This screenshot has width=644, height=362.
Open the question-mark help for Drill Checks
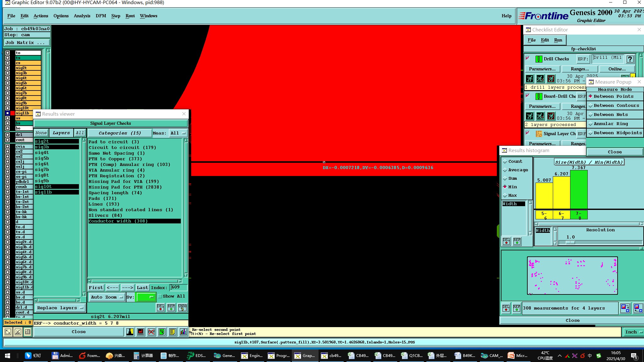(630, 59)
